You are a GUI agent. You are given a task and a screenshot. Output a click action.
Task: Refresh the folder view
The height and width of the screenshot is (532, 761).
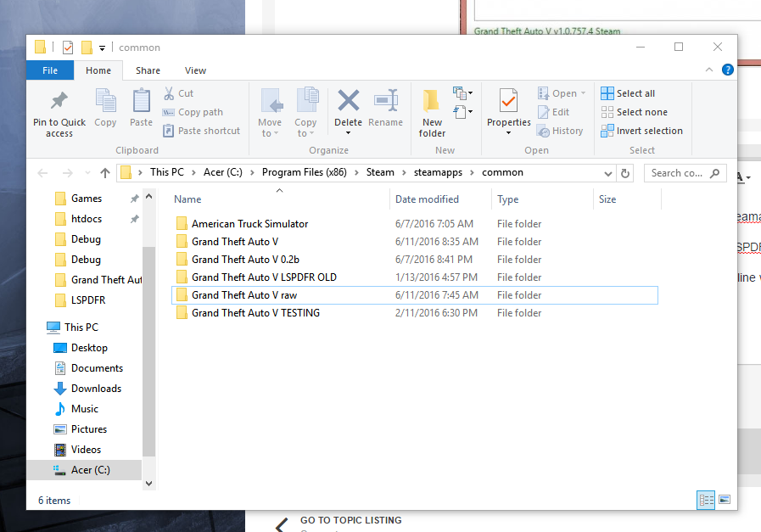pos(625,173)
